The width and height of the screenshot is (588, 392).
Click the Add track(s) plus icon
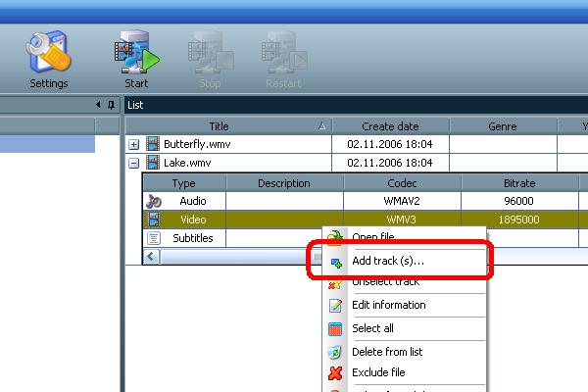click(x=334, y=263)
